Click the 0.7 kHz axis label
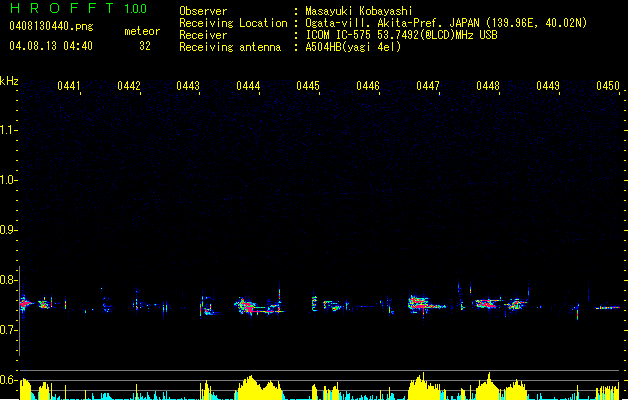This screenshot has width=629, height=400. [8, 330]
